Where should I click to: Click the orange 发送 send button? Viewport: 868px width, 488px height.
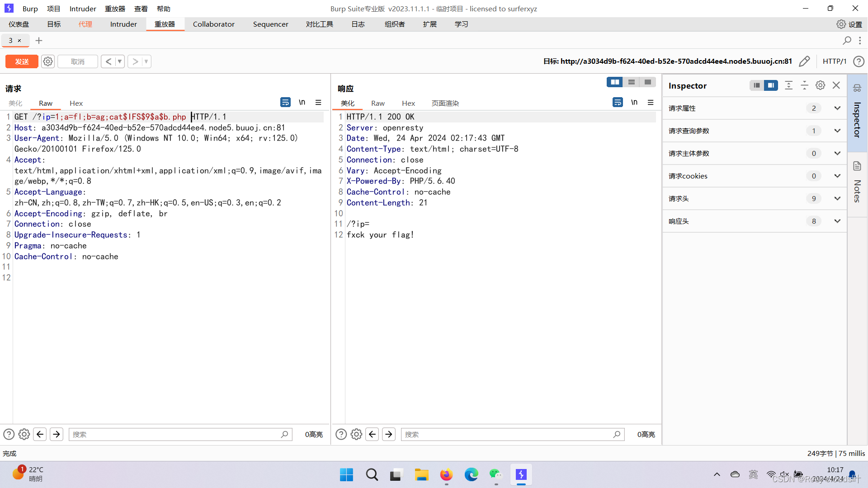[x=22, y=61]
